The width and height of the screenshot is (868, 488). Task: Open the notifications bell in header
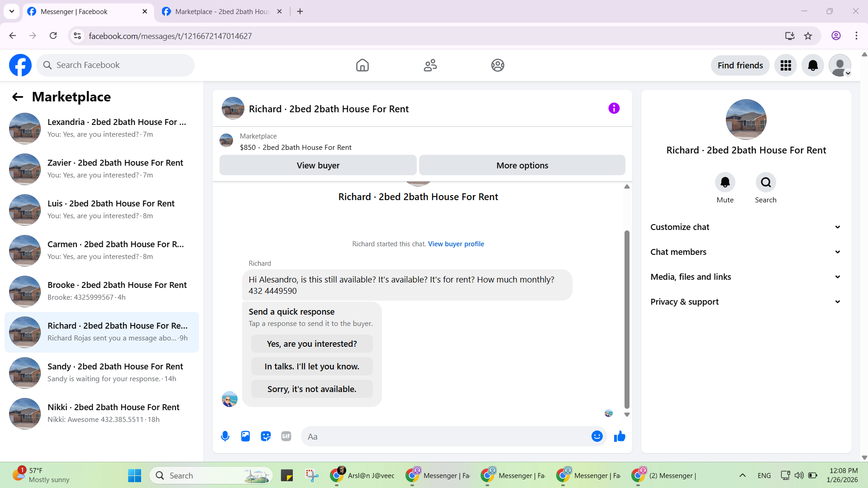[813, 65]
